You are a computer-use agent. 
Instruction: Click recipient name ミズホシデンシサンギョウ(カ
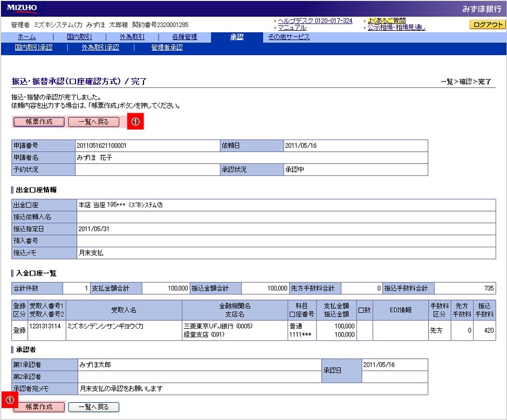click(105, 326)
